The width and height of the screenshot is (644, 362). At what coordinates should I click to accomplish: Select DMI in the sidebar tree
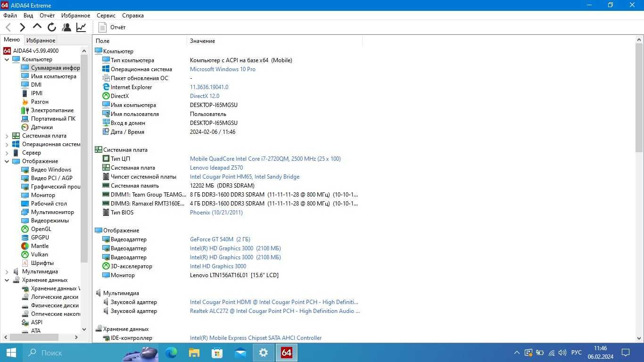(36, 85)
